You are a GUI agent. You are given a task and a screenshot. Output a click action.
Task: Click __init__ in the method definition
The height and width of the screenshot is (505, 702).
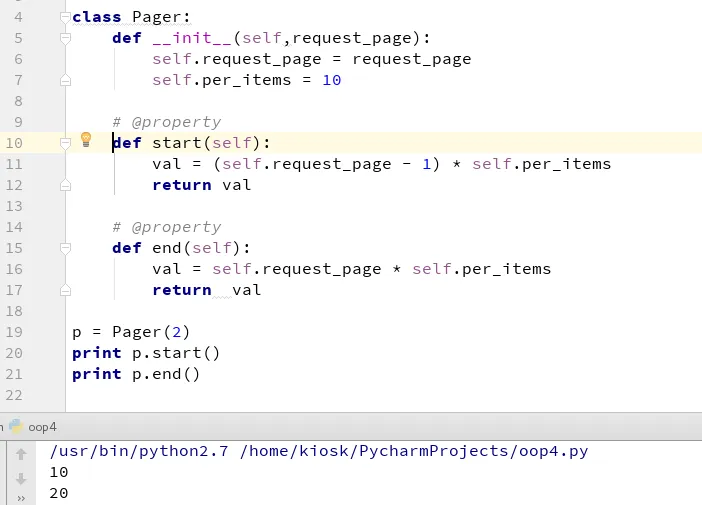(192, 38)
